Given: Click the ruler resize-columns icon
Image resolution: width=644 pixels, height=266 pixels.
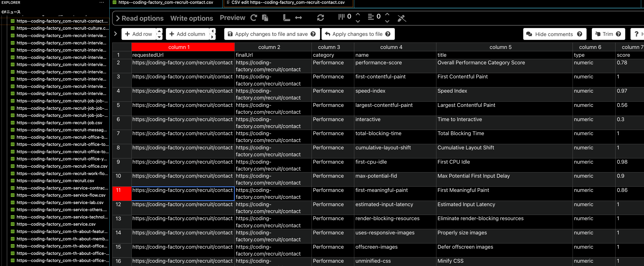Looking at the screenshot, I should 286,18.
